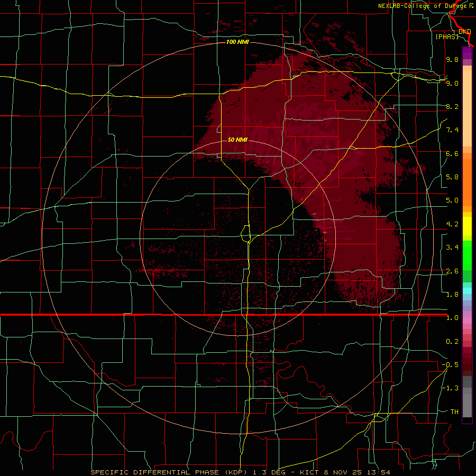
Task: Pick the gray band at the color bar bottom
Action: [467, 405]
